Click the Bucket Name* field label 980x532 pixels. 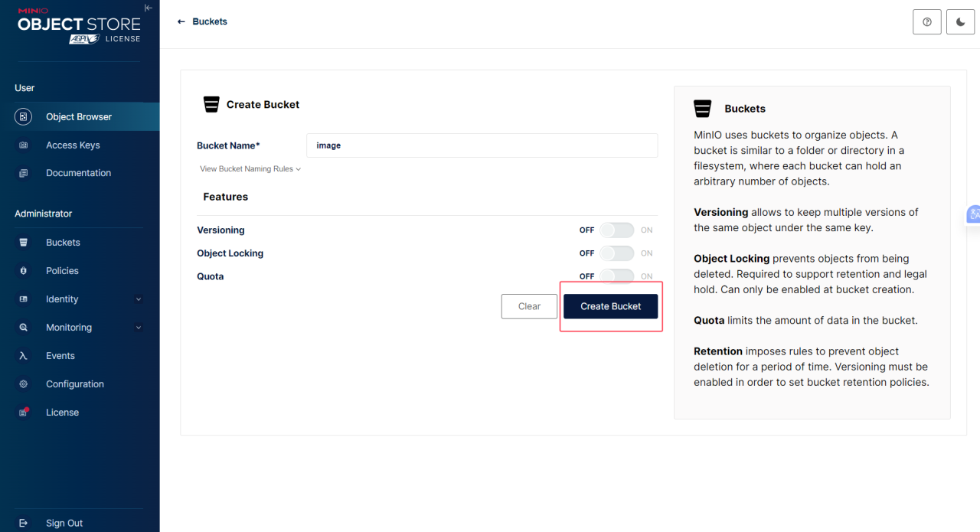pyautogui.click(x=228, y=145)
